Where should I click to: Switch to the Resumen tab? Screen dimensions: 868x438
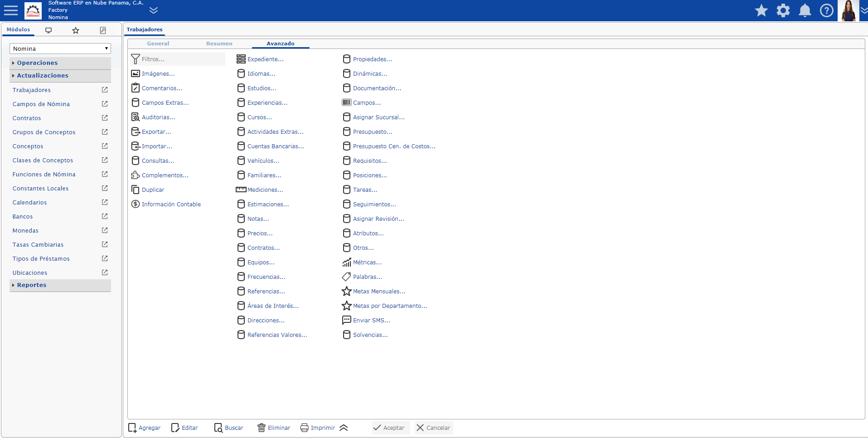click(x=219, y=44)
